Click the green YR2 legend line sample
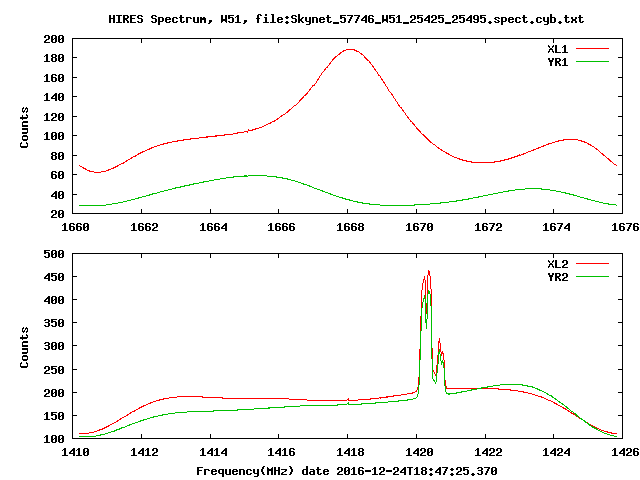The width and height of the screenshot is (640, 480). (592, 277)
